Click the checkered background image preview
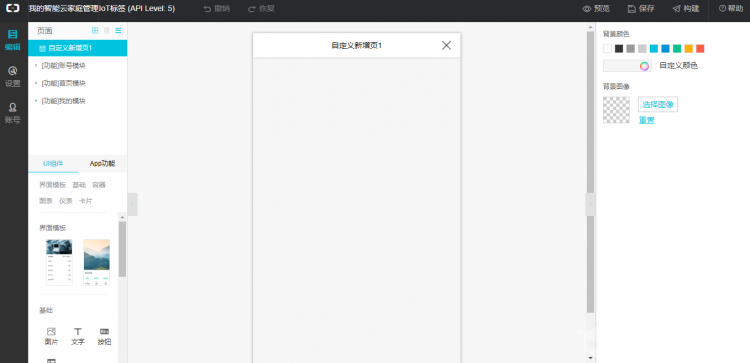750x363 pixels. tap(616, 110)
